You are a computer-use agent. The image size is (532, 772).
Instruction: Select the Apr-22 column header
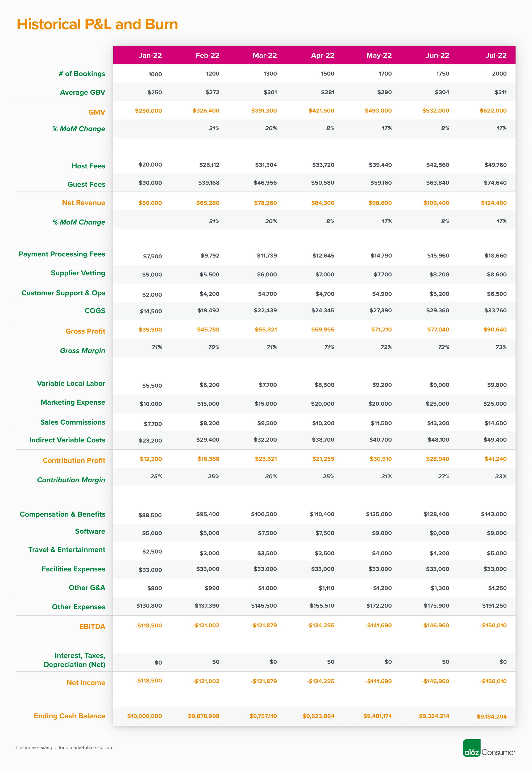[322, 55]
